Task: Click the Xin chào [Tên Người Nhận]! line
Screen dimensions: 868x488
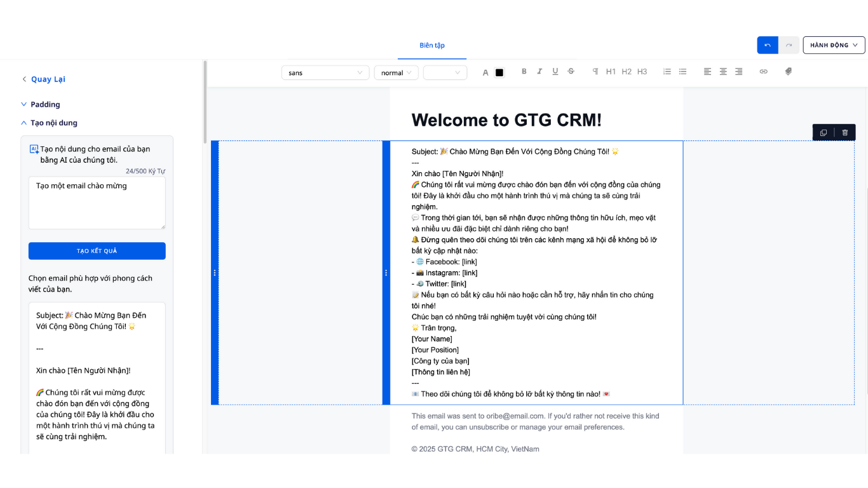Action: tap(458, 173)
